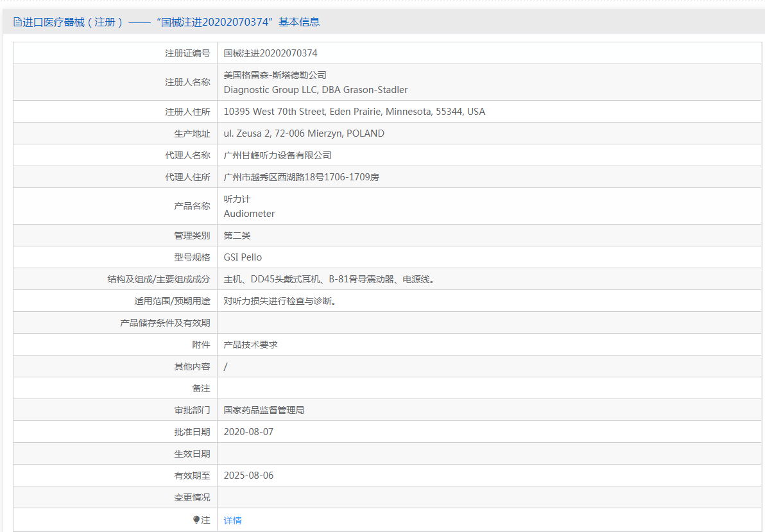This screenshot has width=765, height=532.
Task: Click the English product name Audiometer
Action: click(249, 213)
